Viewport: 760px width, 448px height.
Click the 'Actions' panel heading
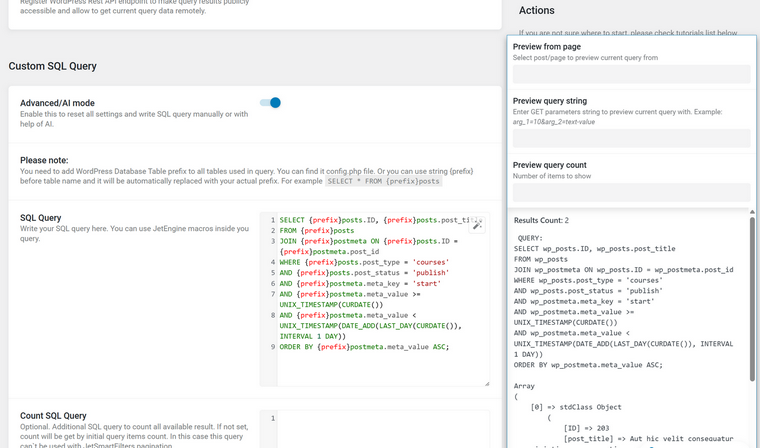pyautogui.click(x=537, y=10)
